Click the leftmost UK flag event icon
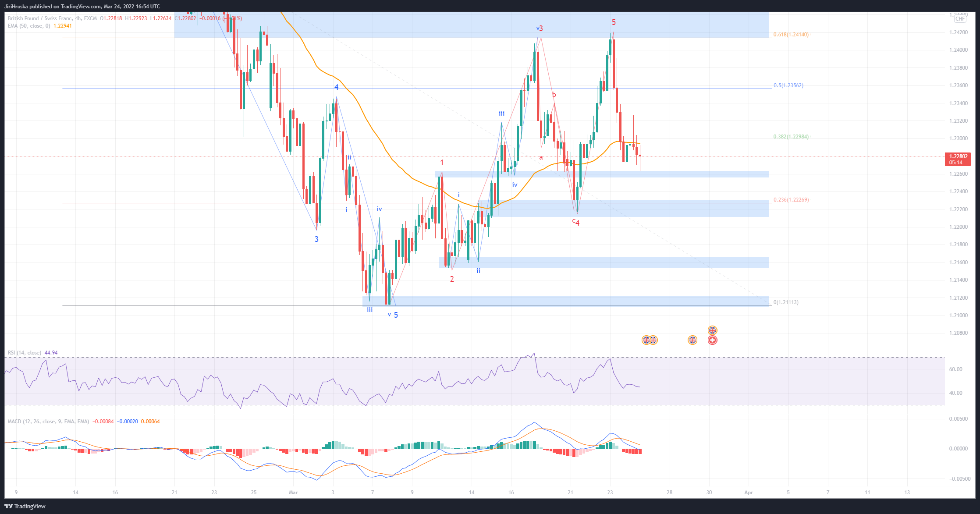This screenshot has height=514, width=980. tap(646, 340)
